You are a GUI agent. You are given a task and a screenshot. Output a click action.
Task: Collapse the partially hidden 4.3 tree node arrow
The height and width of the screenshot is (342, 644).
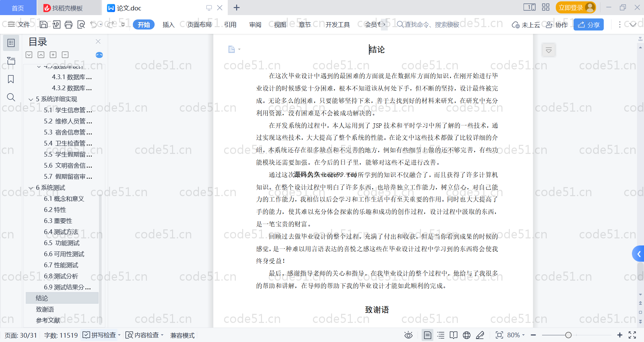39,67
